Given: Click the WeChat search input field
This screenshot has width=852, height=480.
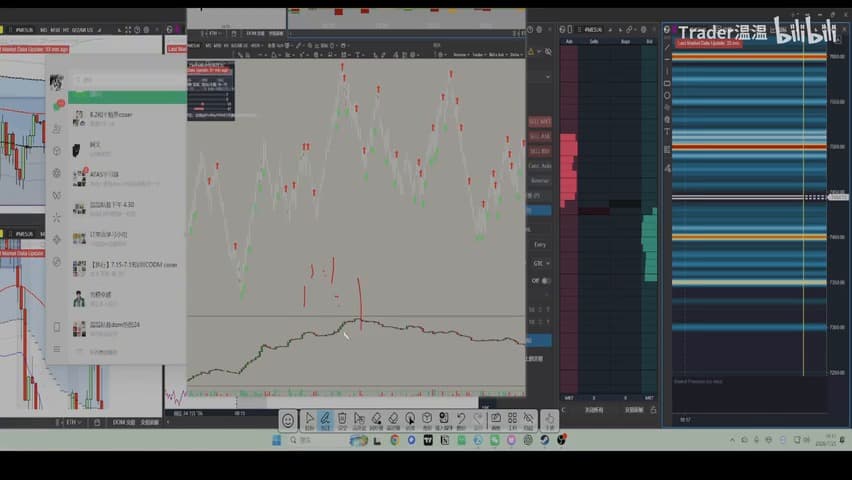Looking at the screenshot, I should pos(130,79).
